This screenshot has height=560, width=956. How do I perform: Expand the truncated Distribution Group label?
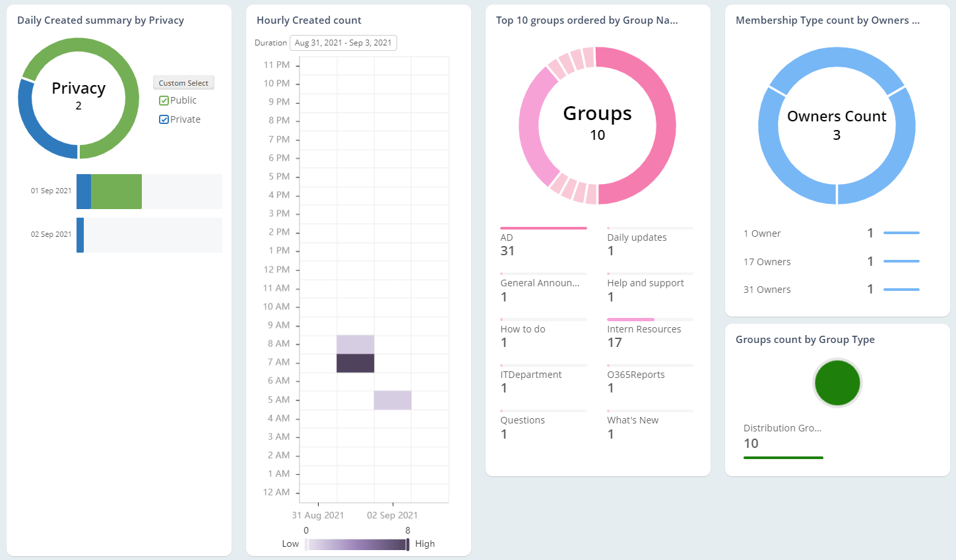tap(782, 428)
